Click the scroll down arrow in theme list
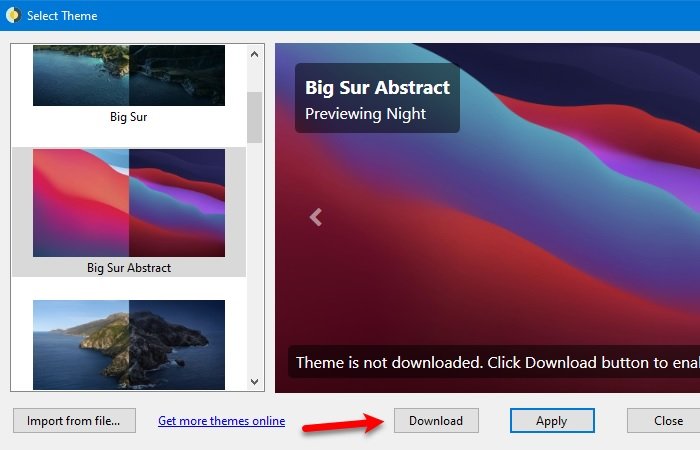 pos(254,382)
